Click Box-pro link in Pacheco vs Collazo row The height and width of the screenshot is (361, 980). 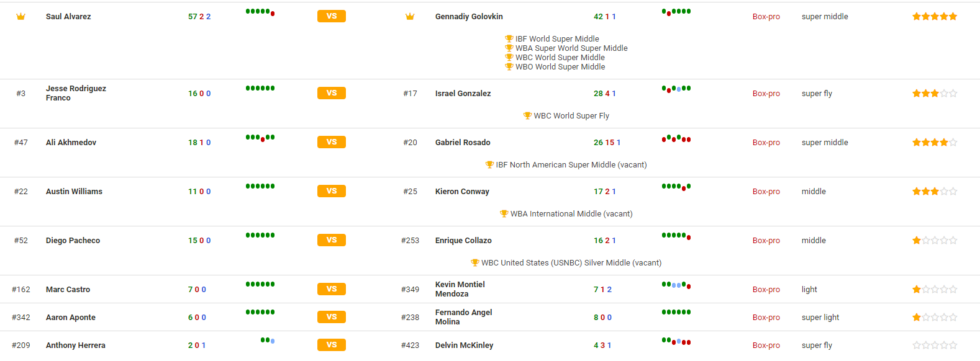766,241
